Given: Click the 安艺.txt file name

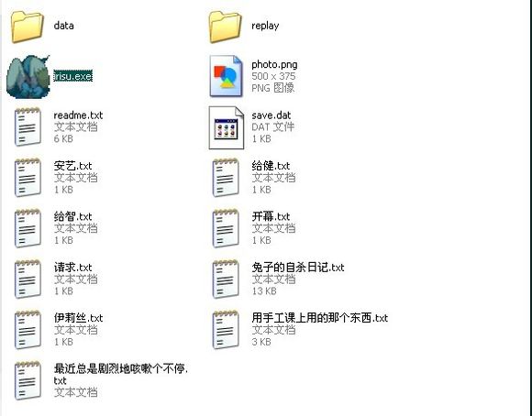Looking at the screenshot, I should click(x=73, y=166).
